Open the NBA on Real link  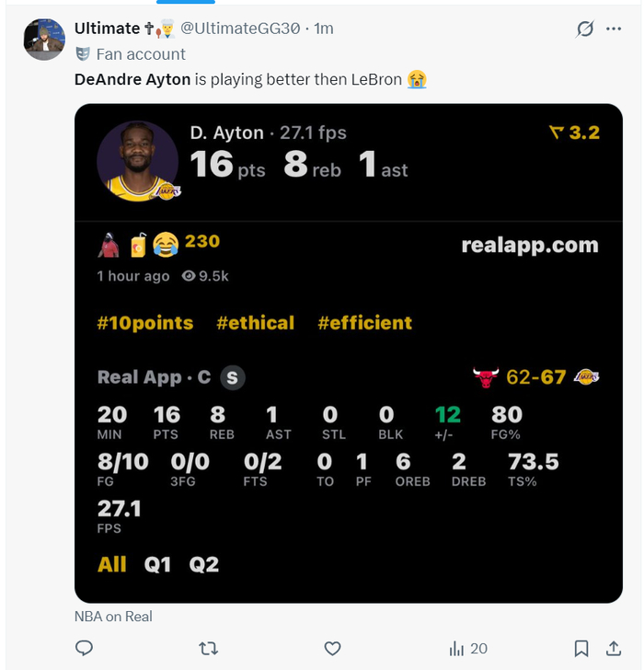113,617
